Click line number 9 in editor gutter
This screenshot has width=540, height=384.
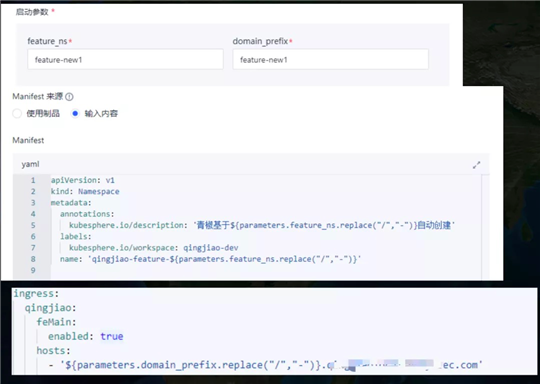[x=33, y=270]
